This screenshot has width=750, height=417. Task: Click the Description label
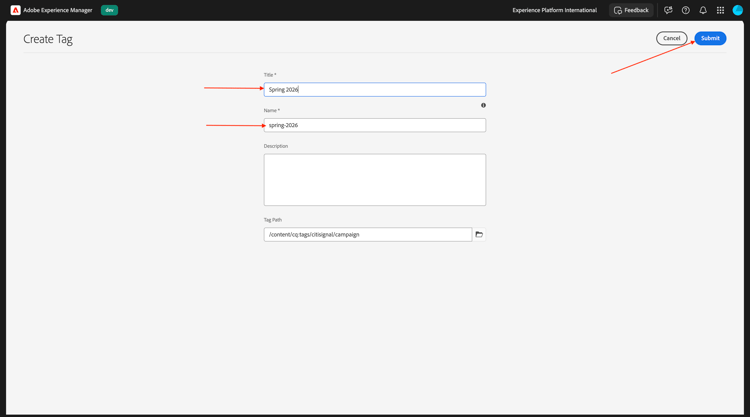tap(276, 146)
